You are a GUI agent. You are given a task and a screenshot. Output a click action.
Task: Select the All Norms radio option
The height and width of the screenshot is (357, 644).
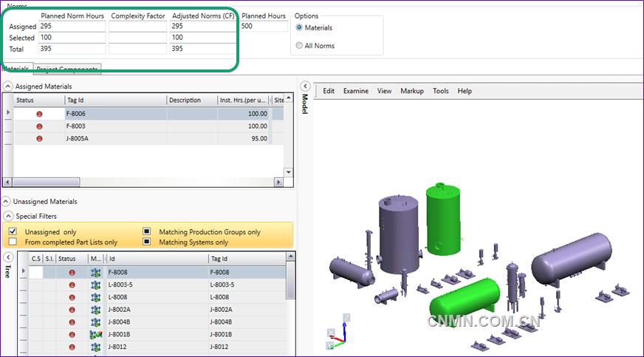[x=299, y=46]
